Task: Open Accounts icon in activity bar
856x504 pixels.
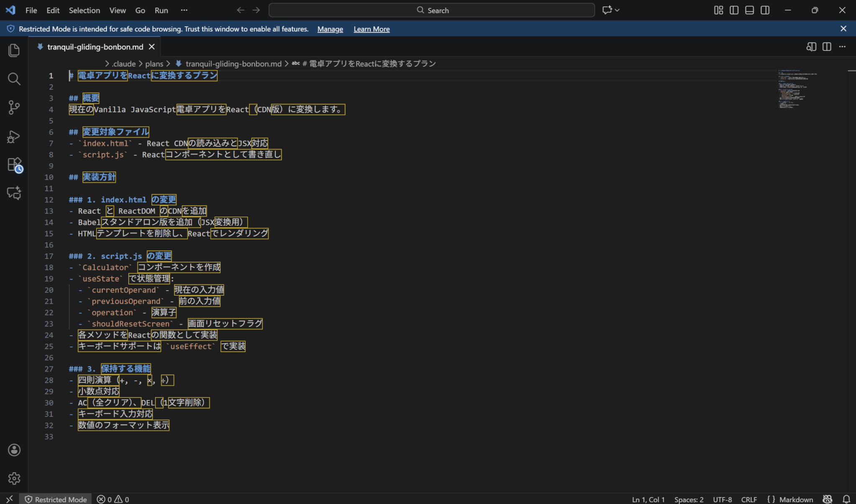Action: (x=14, y=450)
